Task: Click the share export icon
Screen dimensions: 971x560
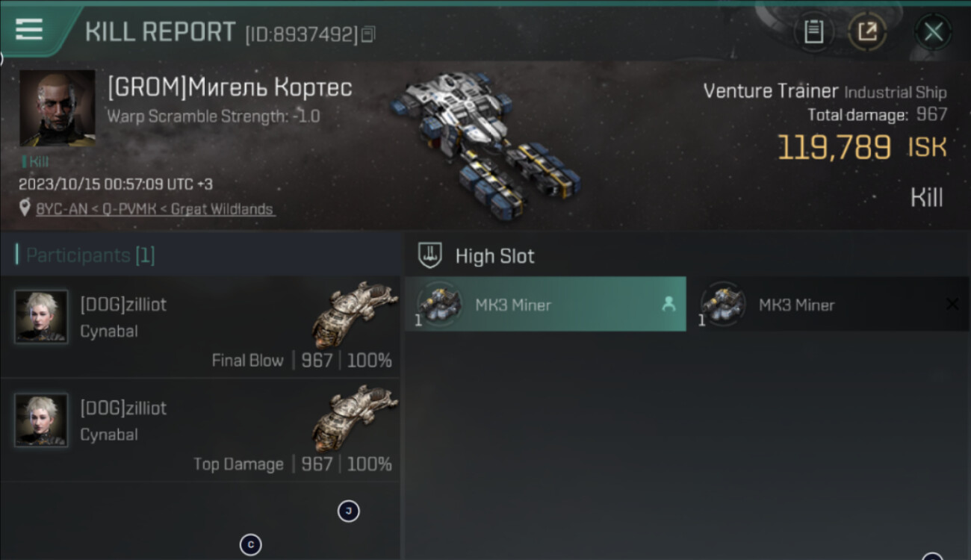Action: coord(867,31)
